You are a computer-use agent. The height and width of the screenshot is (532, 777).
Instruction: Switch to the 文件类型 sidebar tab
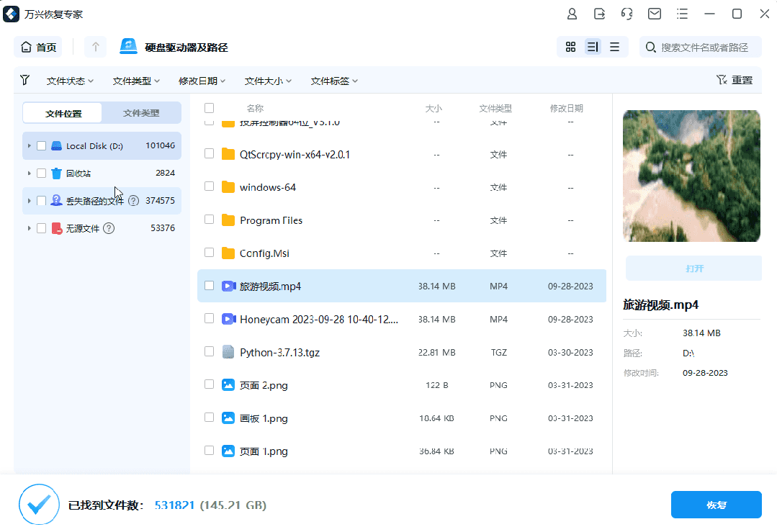tap(140, 113)
